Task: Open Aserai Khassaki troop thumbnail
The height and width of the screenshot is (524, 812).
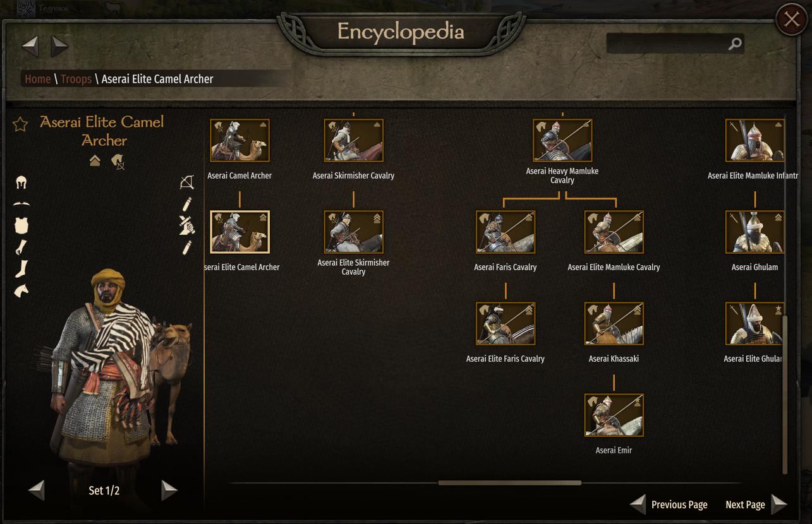Action: 614,323
